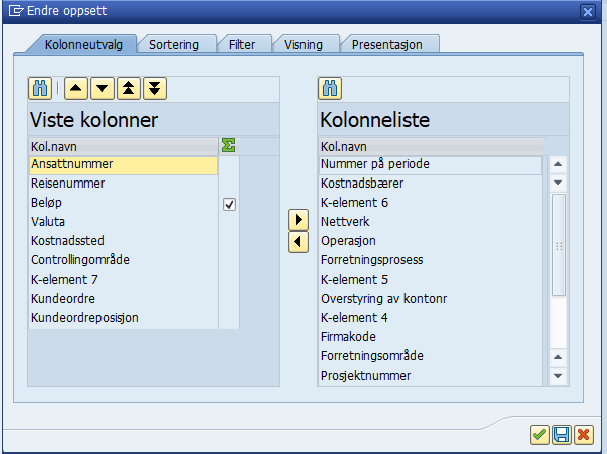Open the Kolonneutvalg tab

84,45
